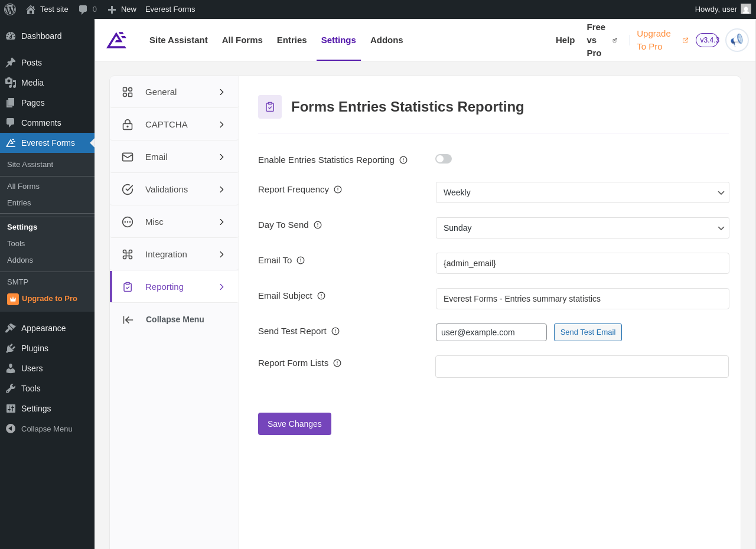Click info icon next to Email To
Viewport: 756px width, 549px height.
(x=301, y=260)
